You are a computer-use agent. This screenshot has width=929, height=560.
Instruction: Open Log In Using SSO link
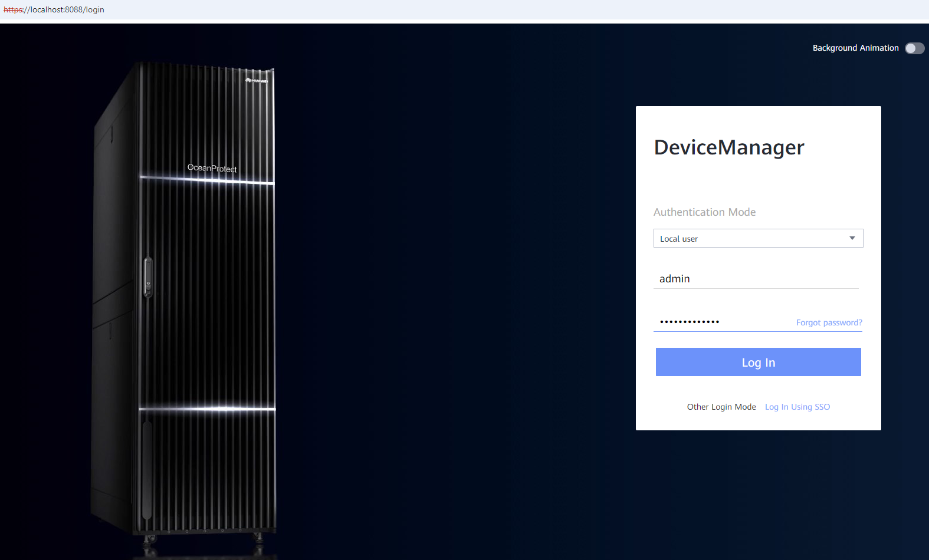coord(797,407)
